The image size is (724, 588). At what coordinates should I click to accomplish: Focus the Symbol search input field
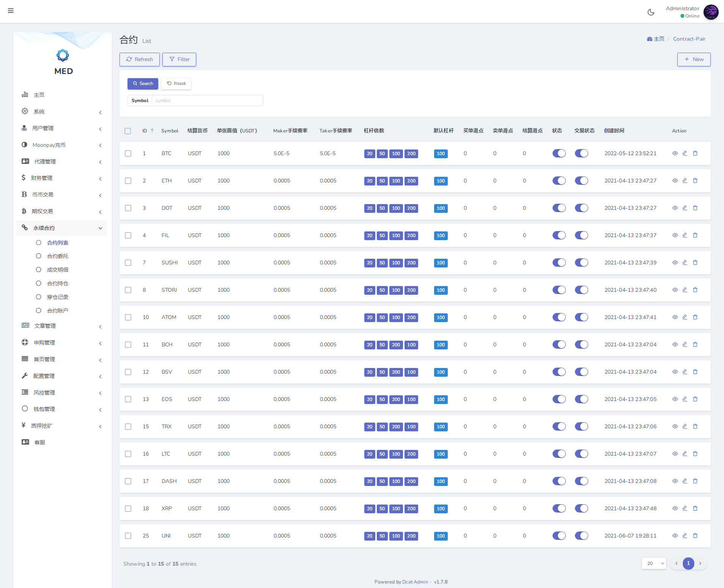click(x=207, y=101)
